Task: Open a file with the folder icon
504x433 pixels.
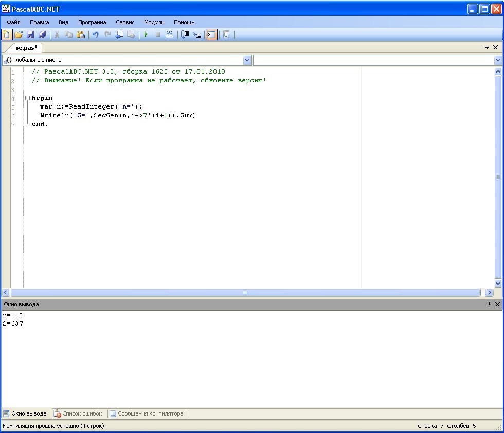Action: [19, 34]
